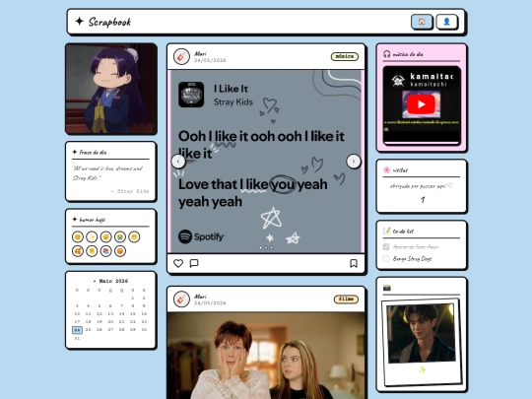The image size is (532, 399).
Task: Click the humor hoje heading
Action: [x=93, y=220]
